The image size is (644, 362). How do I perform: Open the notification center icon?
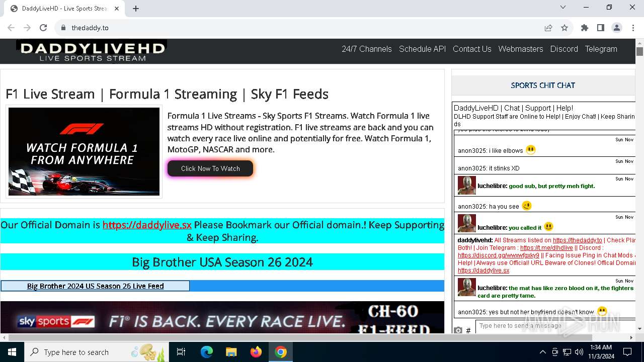coord(627,352)
